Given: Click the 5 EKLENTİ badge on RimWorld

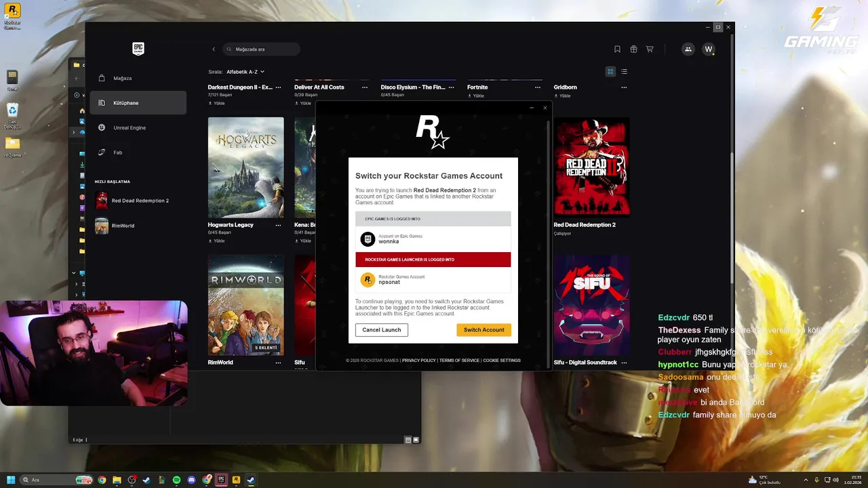Looking at the screenshot, I should click(x=266, y=348).
